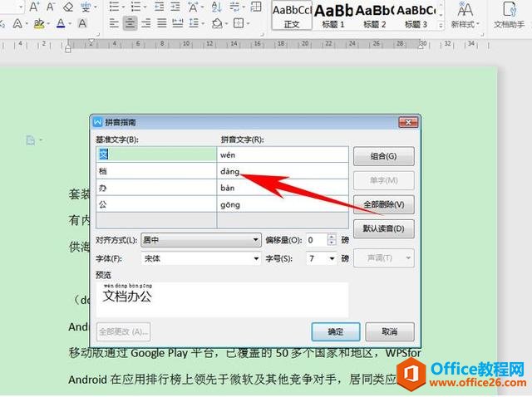Viewport: 532px width, 397px height.
Task: Click the document icon in the left margin
Action: 31,140
